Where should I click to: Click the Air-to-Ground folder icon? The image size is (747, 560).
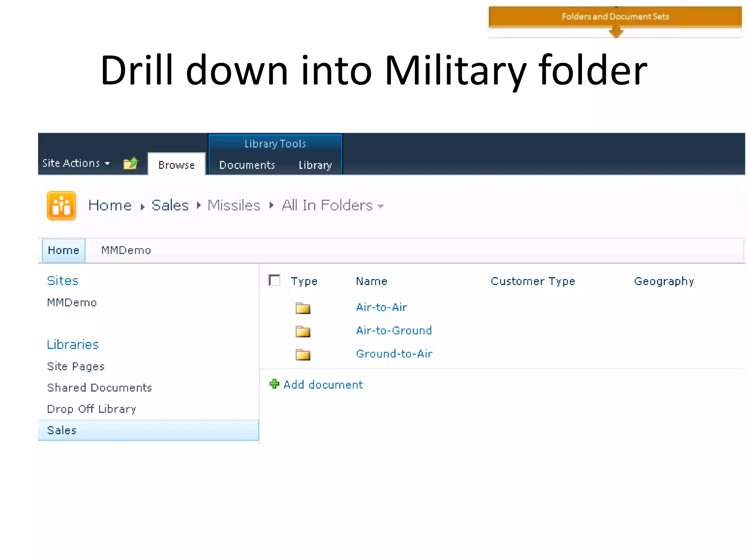[303, 331]
